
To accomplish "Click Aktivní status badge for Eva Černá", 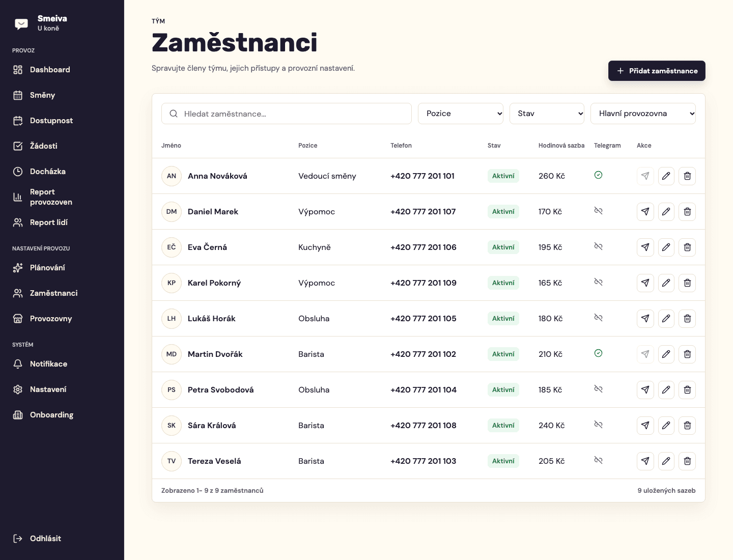I will click(503, 247).
